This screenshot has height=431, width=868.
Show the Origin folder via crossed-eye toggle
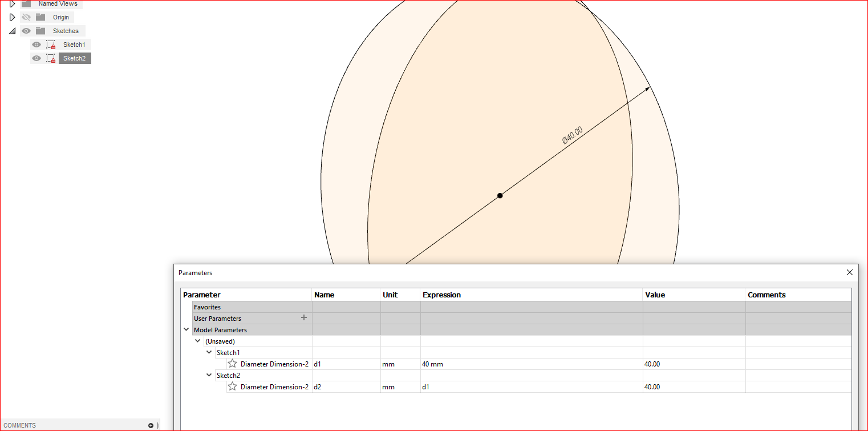pos(26,17)
